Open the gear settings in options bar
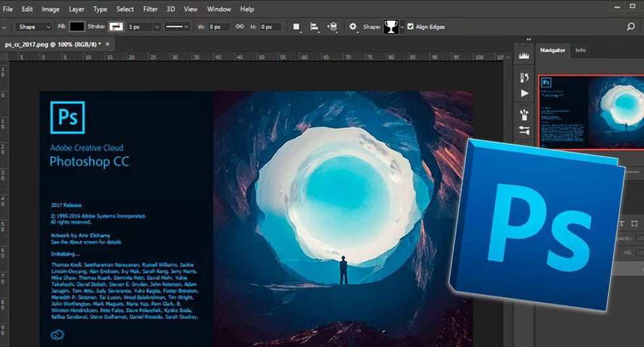This screenshot has height=347, width=644. coord(353,27)
